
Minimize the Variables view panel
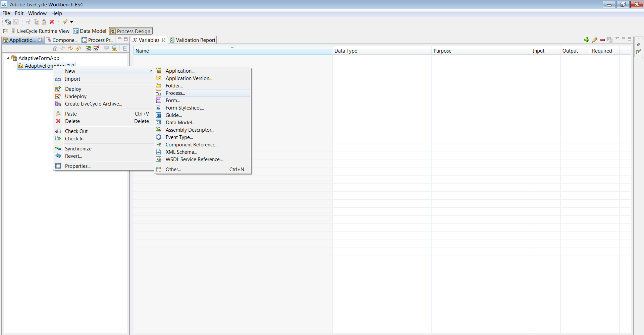point(624,39)
